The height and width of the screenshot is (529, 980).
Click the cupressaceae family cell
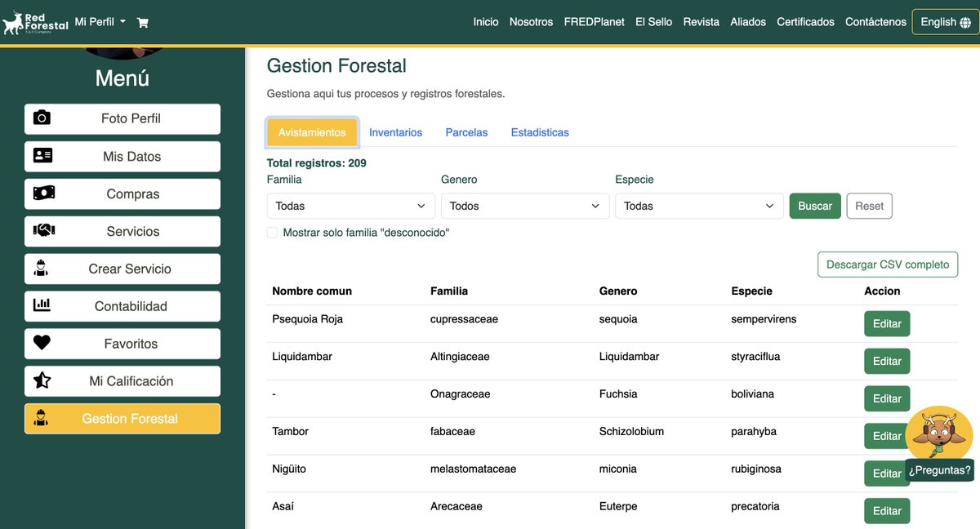pos(464,319)
